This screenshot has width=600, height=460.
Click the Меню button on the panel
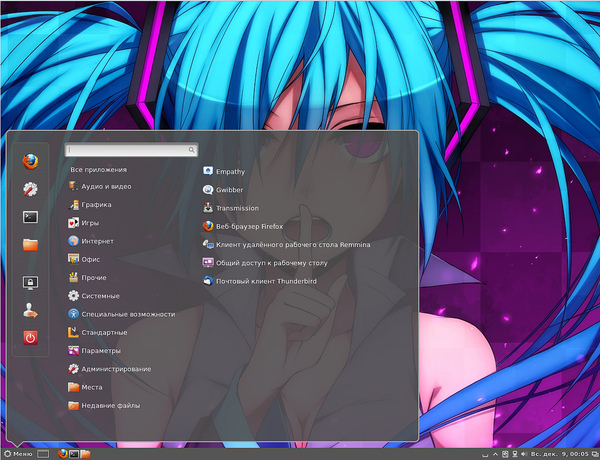tap(18, 454)
